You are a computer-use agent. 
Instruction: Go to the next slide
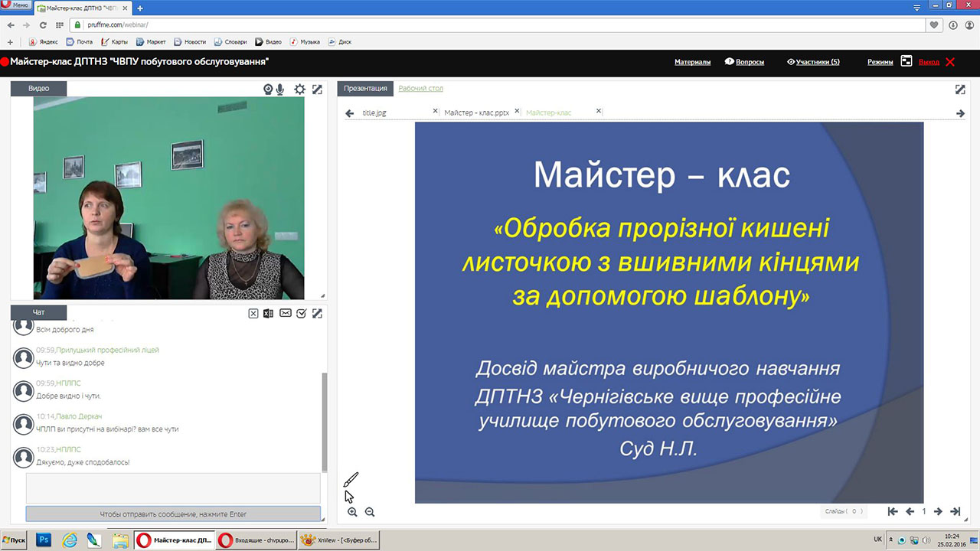point(938,511)
